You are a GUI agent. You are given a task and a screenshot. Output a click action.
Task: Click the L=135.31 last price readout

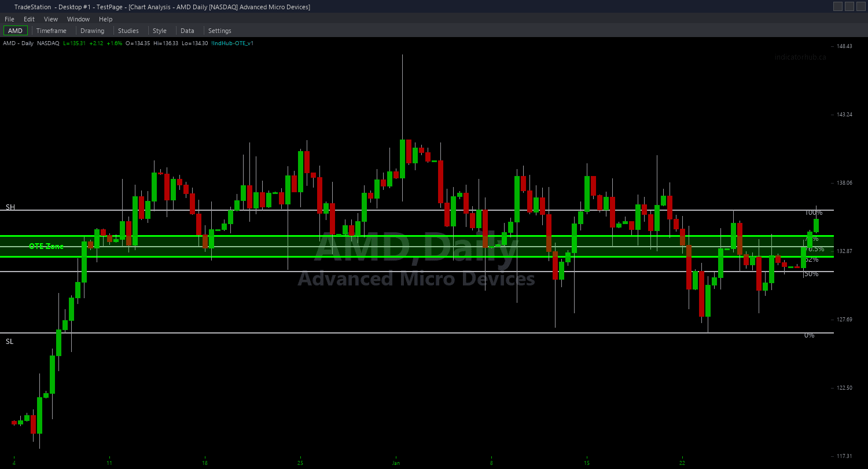click(73, 43)
